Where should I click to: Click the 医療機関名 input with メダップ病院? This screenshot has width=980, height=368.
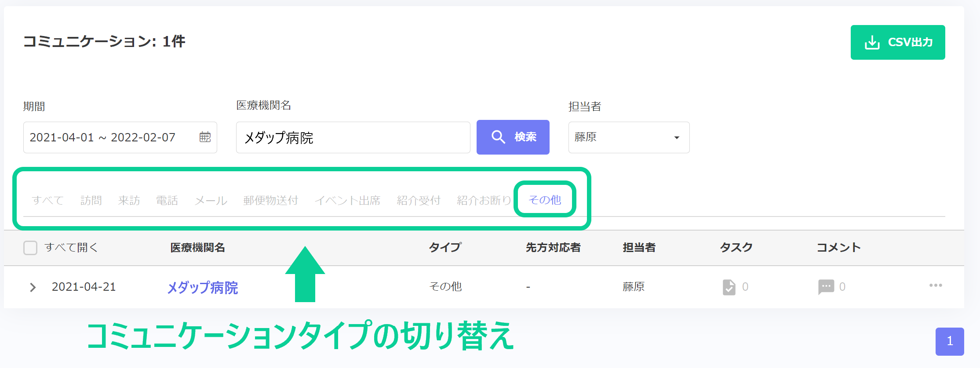click(x=353, y=137)
